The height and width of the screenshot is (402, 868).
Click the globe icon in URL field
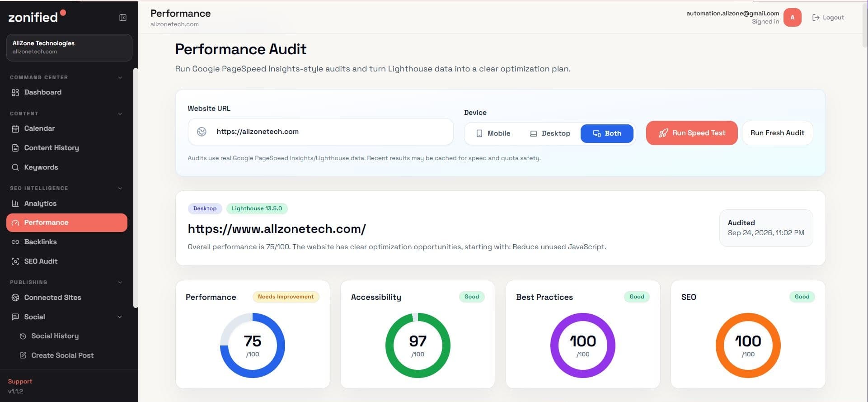[x=202, y=132]
